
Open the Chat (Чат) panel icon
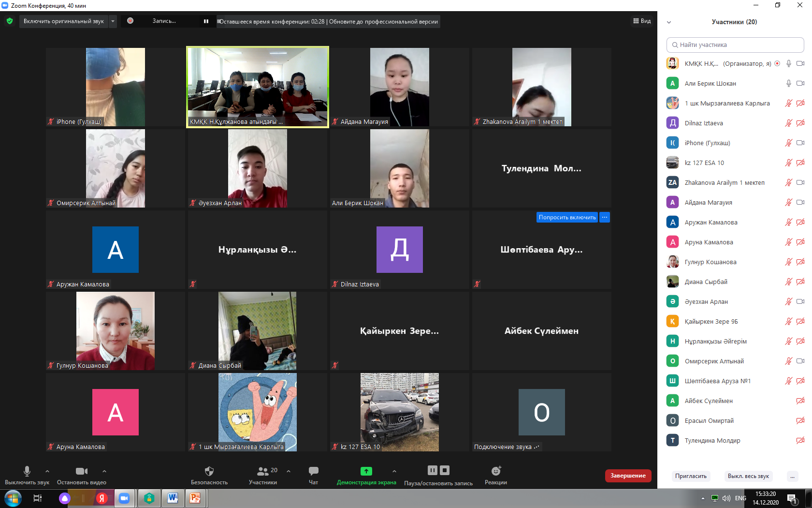point(313,471)
